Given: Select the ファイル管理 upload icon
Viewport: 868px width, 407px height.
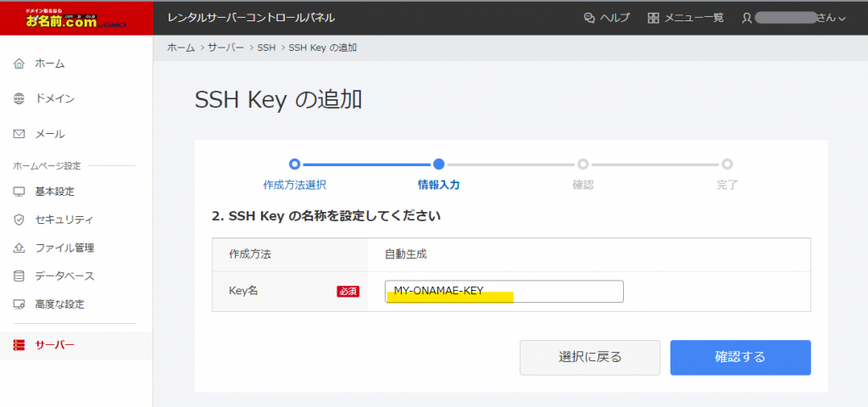Looking at the screenshot, I should point(19,248).
